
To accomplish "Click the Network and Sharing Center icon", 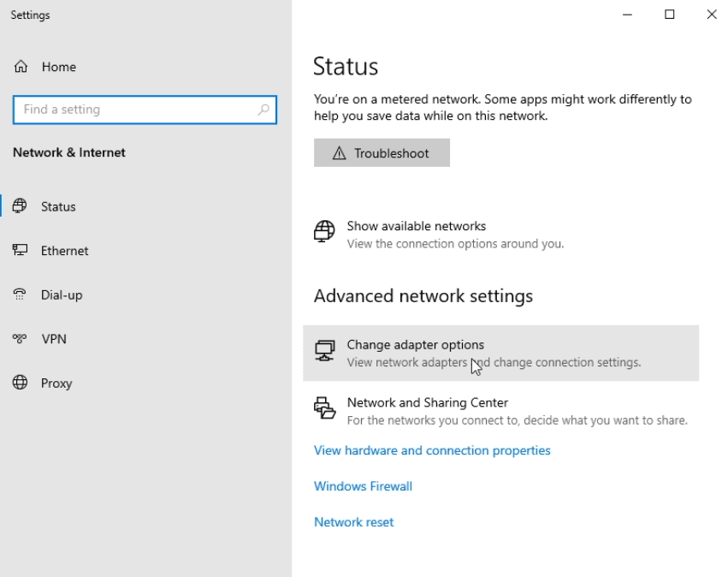I will point(324,408).
